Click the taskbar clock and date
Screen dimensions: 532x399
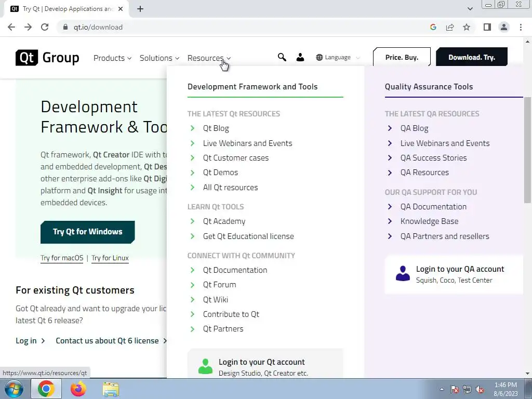506,389
